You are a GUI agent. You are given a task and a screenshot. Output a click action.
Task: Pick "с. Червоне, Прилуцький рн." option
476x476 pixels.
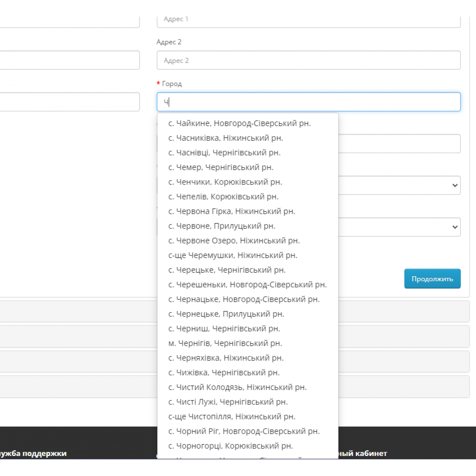coord(222,226)
